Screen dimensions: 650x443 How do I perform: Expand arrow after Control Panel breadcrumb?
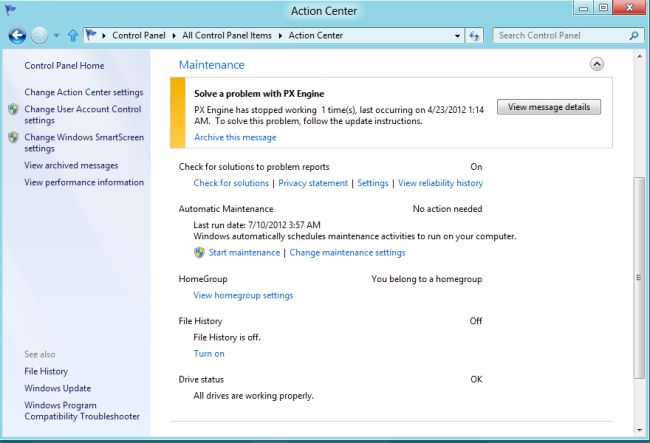click(x=174, y=36)
